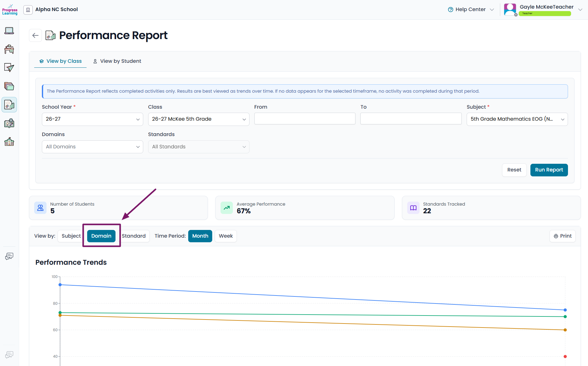588x366 pixels.
Task: Expand the All Domains dropdown
Action: click(92, 147)
